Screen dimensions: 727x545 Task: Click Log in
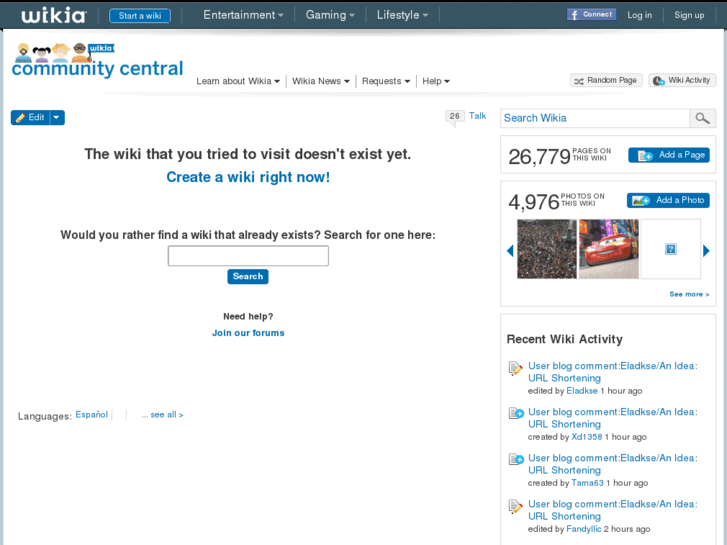[639, 15]
